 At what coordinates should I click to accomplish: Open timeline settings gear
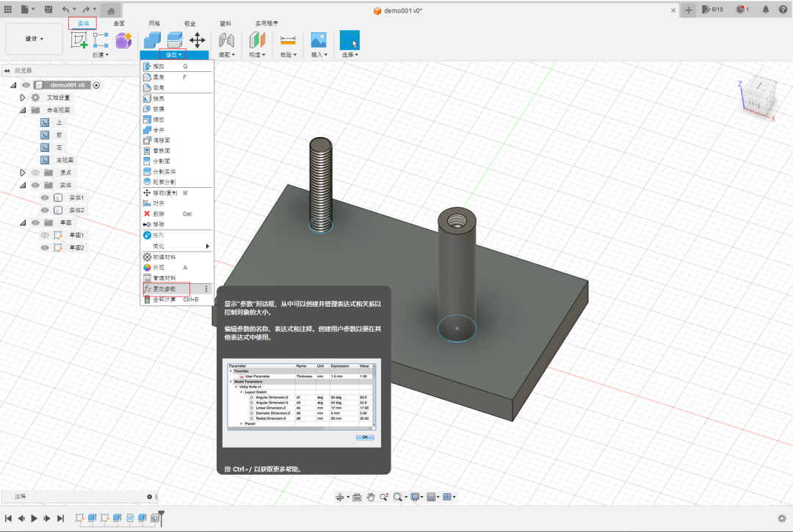782,518
